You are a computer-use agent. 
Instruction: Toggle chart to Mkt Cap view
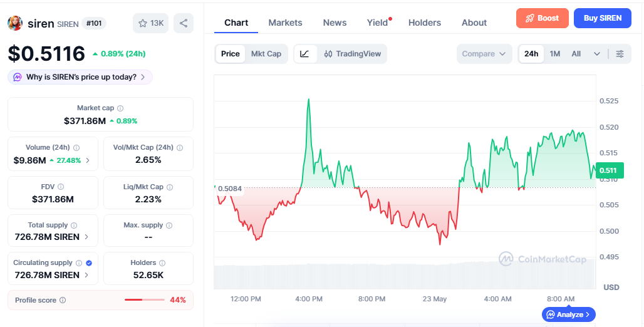266,54
